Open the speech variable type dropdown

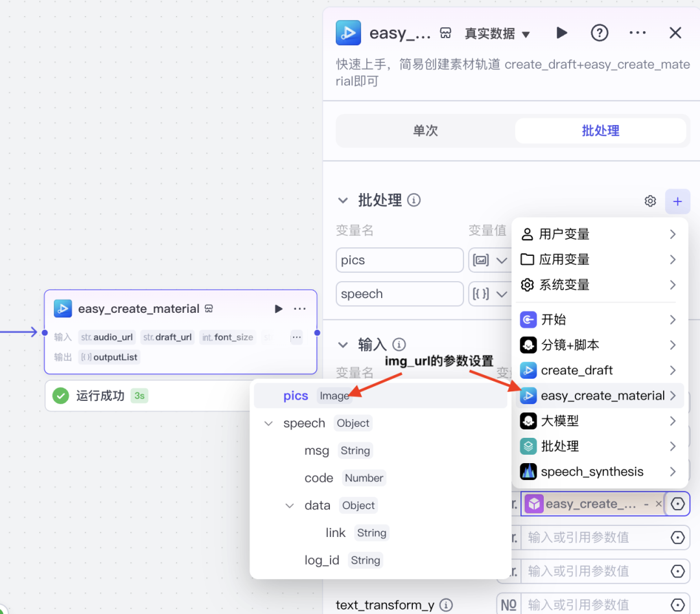(x=490, y=294)
